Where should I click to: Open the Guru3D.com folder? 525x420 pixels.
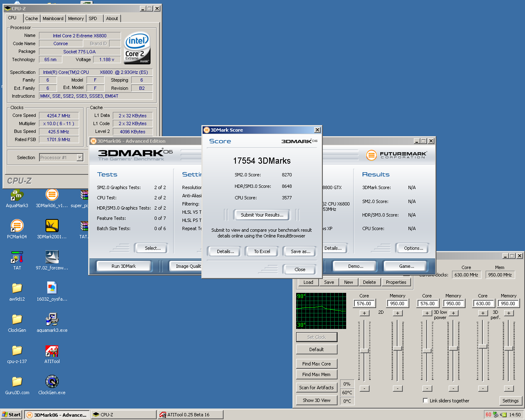[x=17, y=385]
